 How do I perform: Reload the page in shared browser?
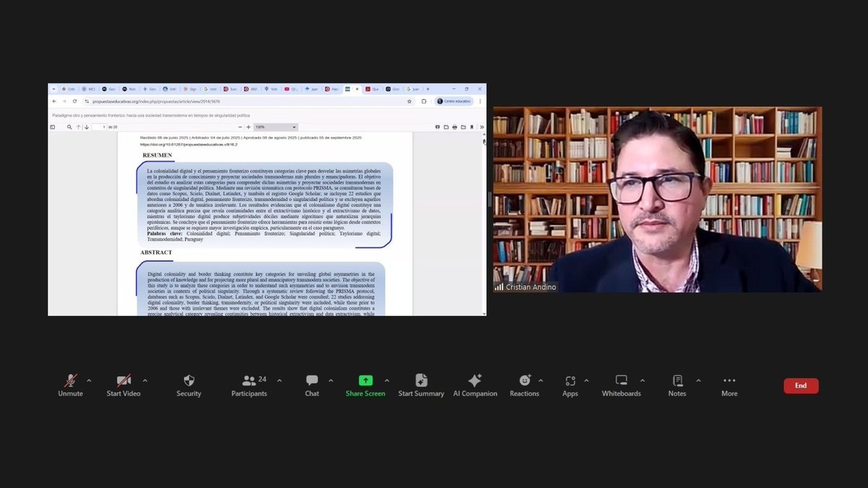[75, 101]
